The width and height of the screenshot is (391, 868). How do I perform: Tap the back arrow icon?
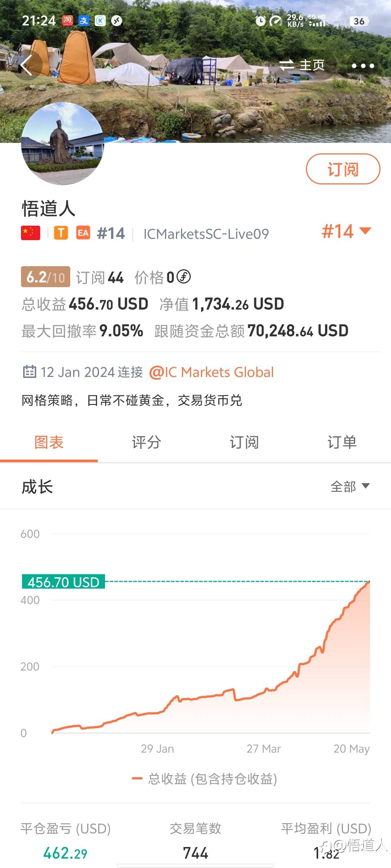point(27,65)
